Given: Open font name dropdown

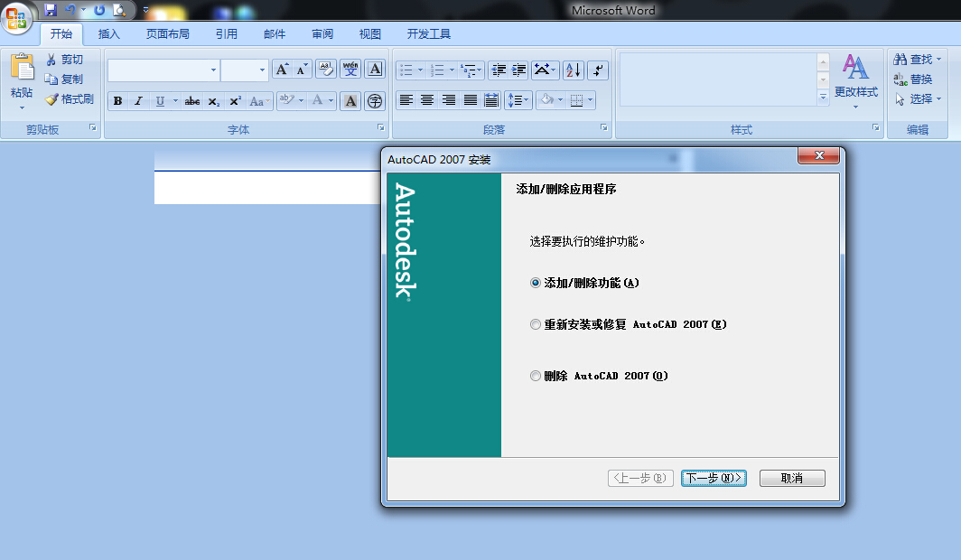Looking at the screenshot, I should (x=213, y=70).
